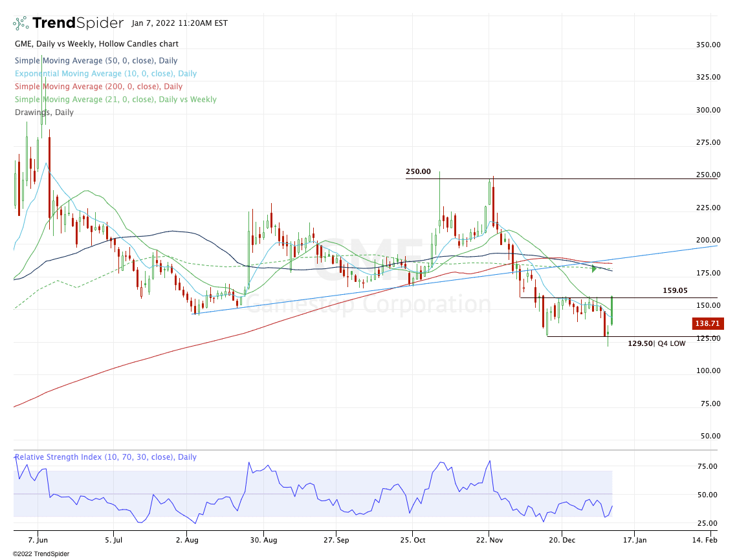The height and width of the screenshot is (560, 737).
Task: Click the 300.00 price axis label
Action: coord(709,110)
